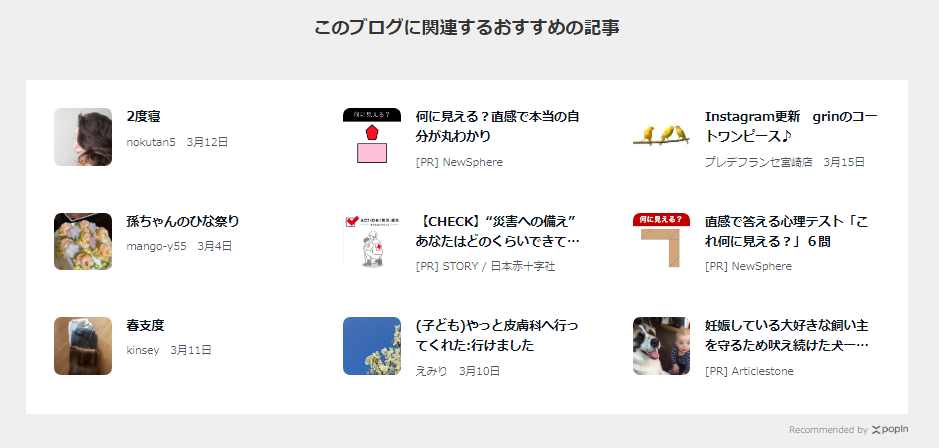Open the blue sky blossoms thumbnail
Image resolution: width=939 pixels, height=448 pixels.
pos(372,346)
